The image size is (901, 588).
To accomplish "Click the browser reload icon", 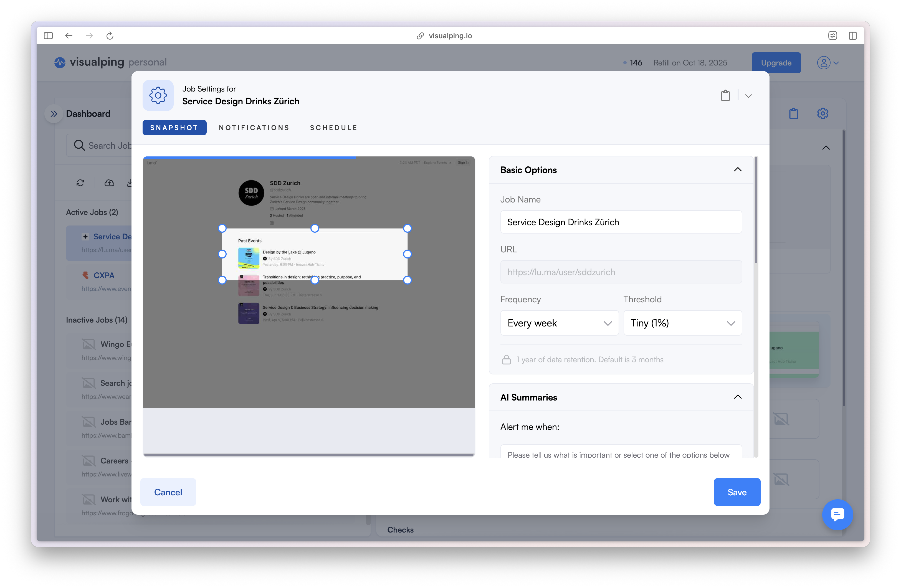I will 110,36.
